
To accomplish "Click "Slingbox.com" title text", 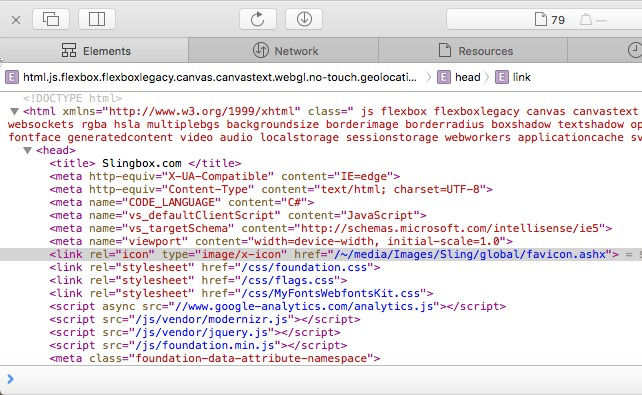I will click(142, 163).
